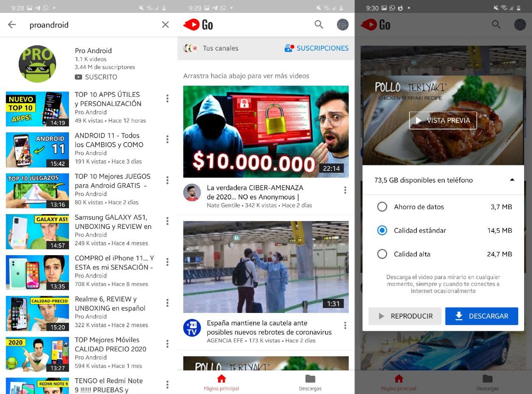
Task: Open options for Nate Gentile's CIBER-AMENAZA video
Action: [x=345, y=190]
